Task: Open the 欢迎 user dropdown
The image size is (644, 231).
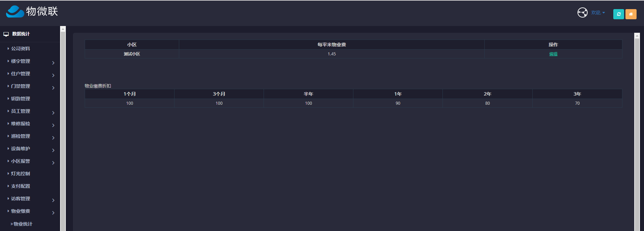Action: pos(598,13)
